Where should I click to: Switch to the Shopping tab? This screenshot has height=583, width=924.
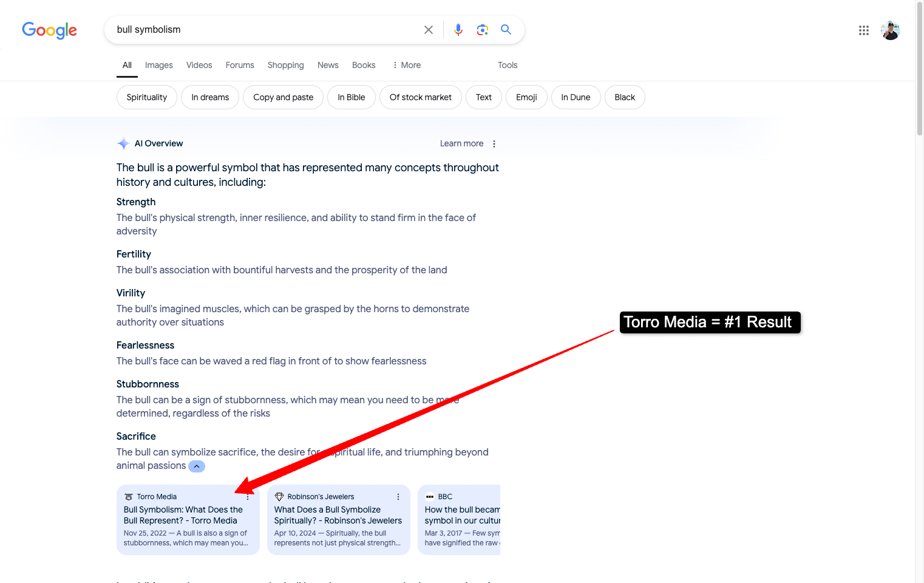pyautogui.click(x=286, y=65)
